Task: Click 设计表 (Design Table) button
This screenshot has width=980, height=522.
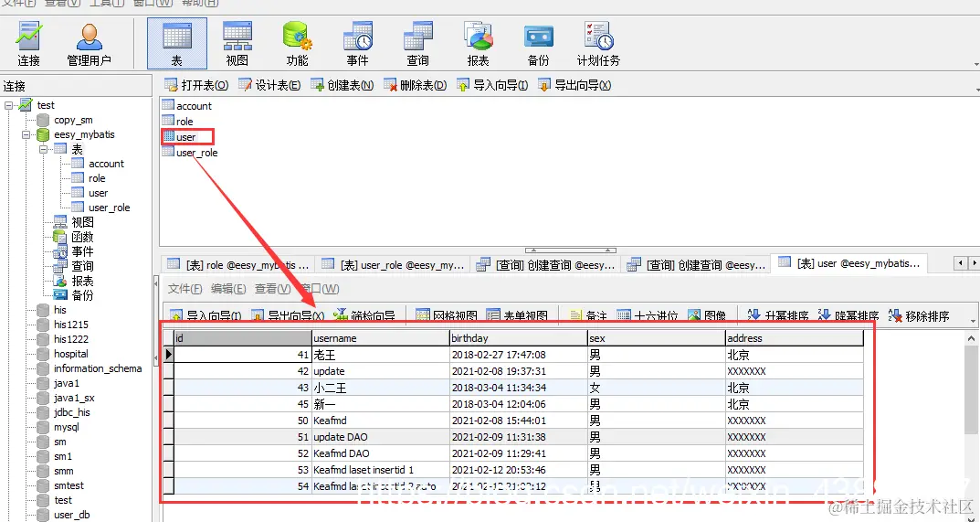Action: [x=270, y=85]
